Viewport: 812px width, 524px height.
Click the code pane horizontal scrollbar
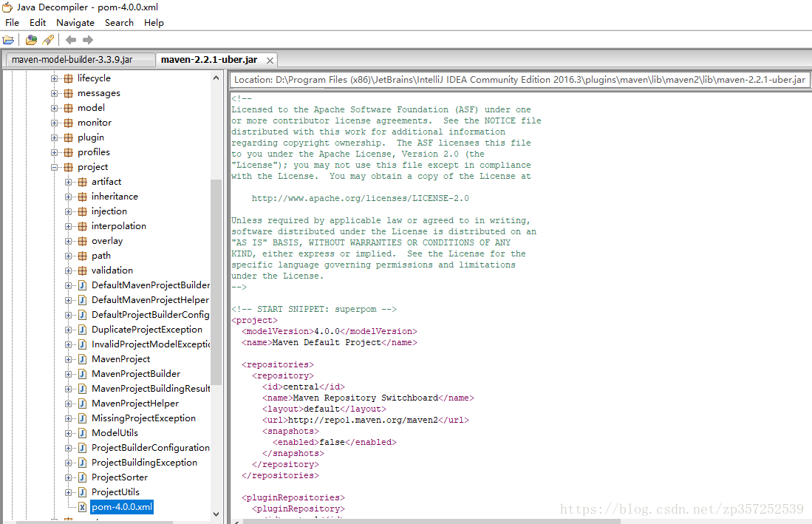[432, 521]
